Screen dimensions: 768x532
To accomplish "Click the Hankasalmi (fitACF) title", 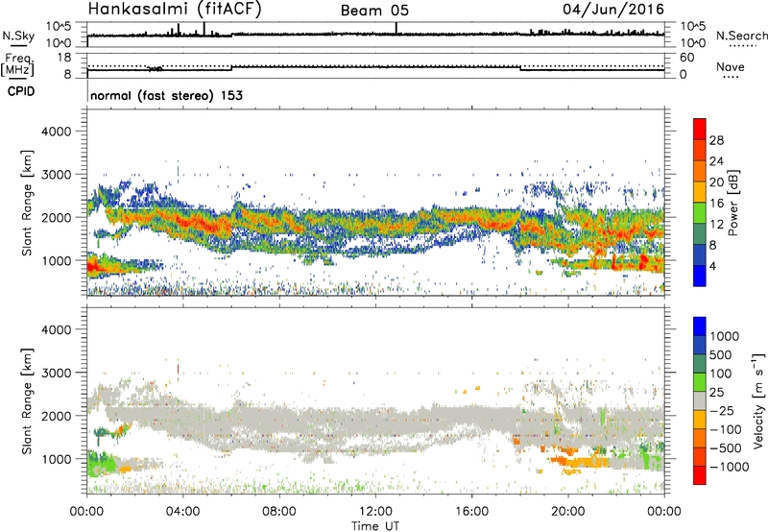I will pyautogui.click(x=175, y=10).
